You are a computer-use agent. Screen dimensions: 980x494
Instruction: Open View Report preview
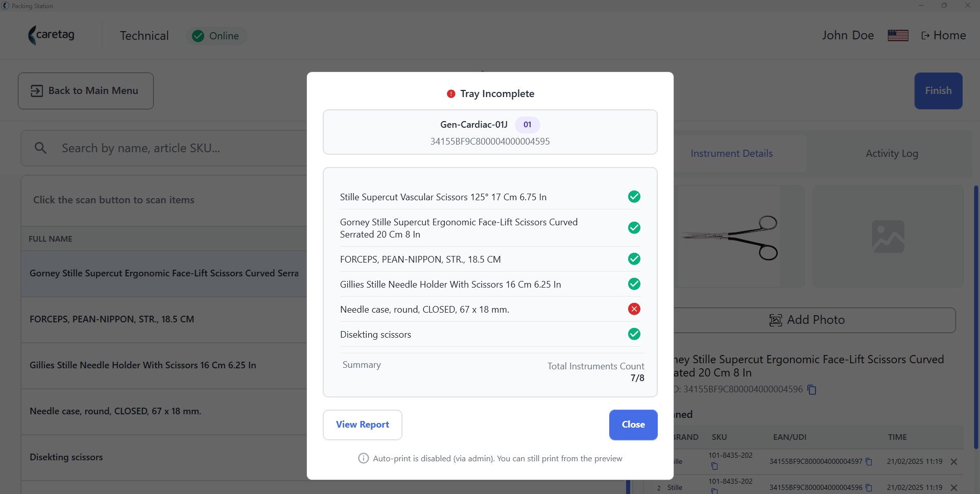[x=363, y=425]
